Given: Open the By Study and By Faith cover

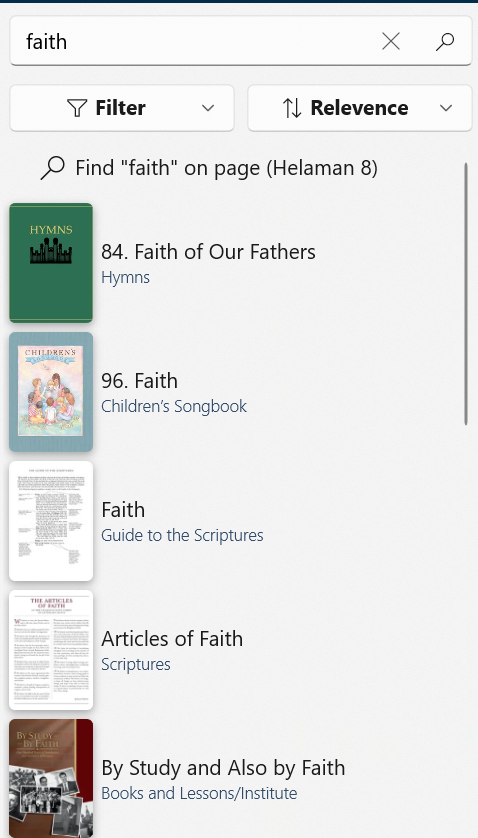Looking at the screenshot, I should [51, 779].
